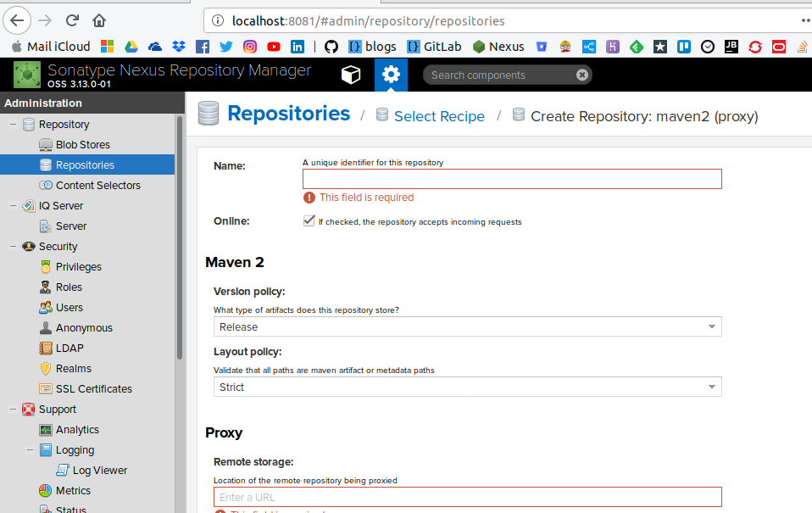Open the Browse cube icon in header
812x513 pixels.
[x=351, y=75]
